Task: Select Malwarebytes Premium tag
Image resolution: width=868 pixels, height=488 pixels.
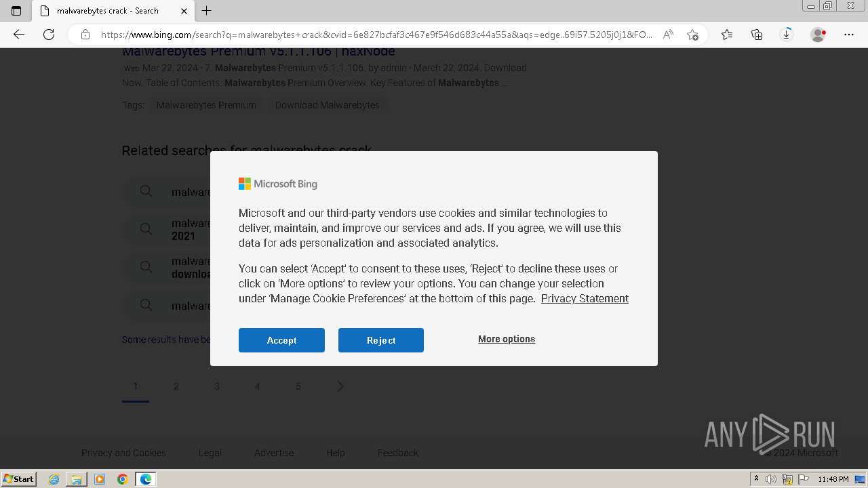Action: [x=206, y=105]
